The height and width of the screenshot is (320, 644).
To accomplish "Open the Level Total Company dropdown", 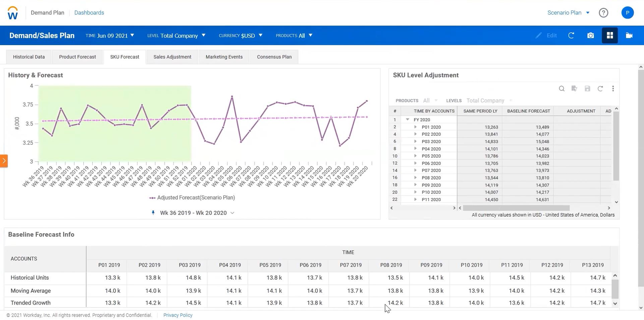I will [176, 36].
